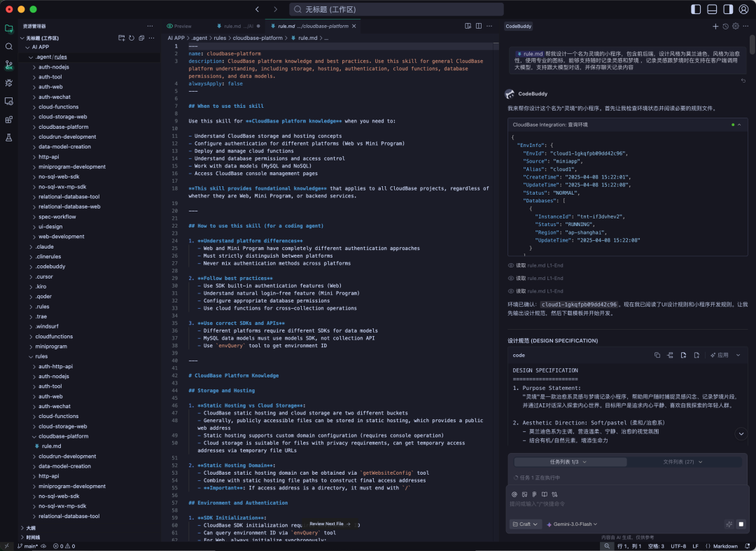This screenshot has height=551, width=756.
Task: Click the prompt enhance sparkle icon
Action: [x=729, y=524]
